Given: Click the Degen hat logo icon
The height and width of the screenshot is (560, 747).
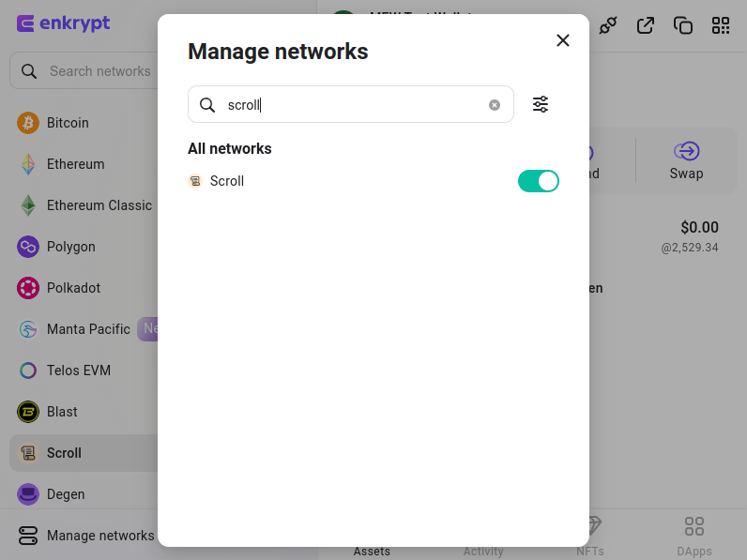Looking at the screenshot, I should coord(28,494).
